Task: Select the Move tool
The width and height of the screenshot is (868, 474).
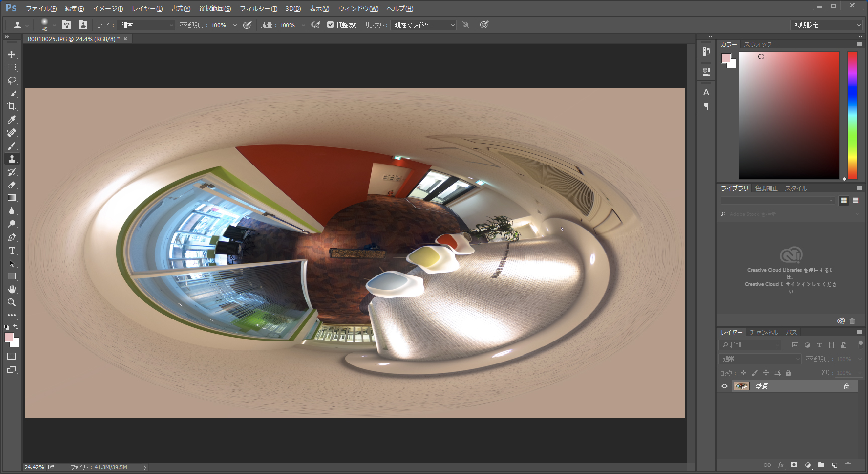Action: pyautogui.click(x=12, y=54)
